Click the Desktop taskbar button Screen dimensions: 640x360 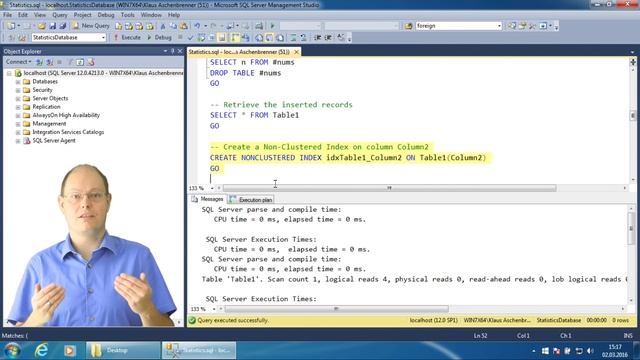click(123, 351)
